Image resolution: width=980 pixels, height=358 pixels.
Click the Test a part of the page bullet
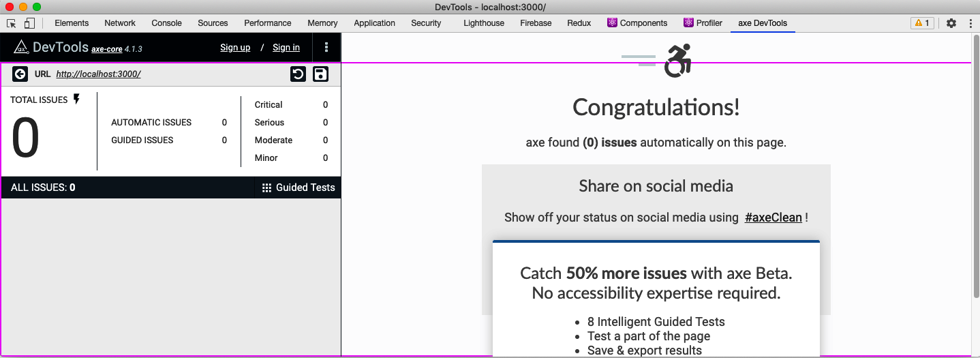[x=648, y=336]
